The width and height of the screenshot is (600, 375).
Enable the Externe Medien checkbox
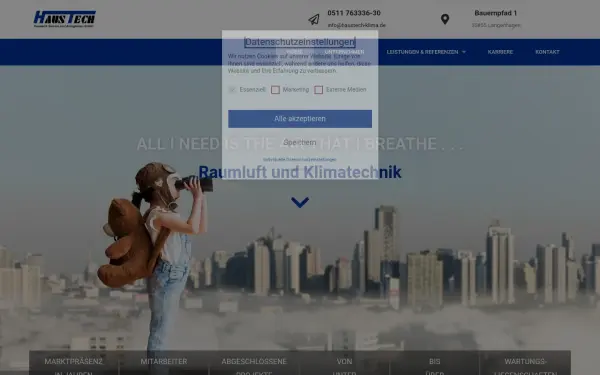pyautogui.click(x=318, y=90)
